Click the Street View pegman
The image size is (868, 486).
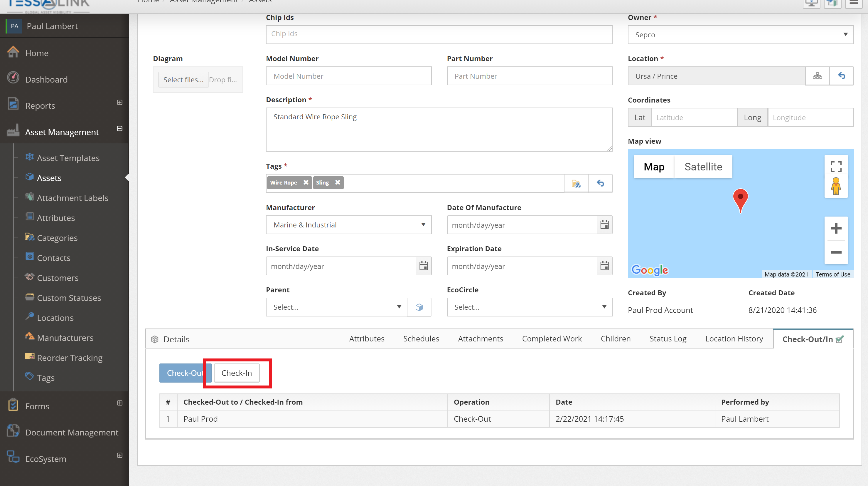836,186
